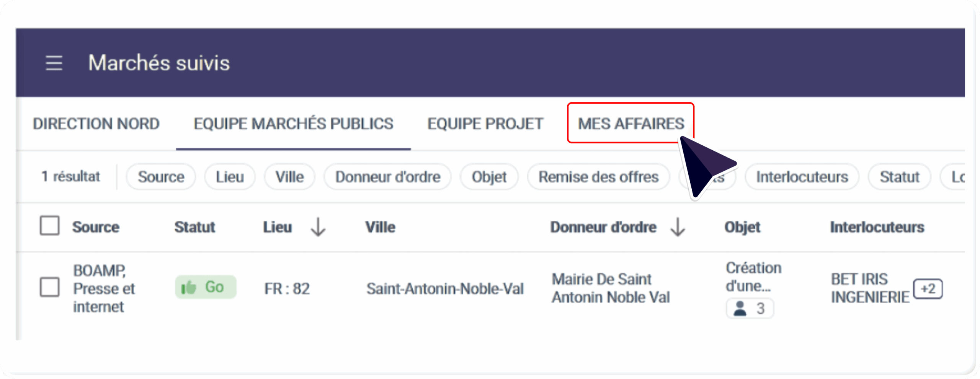Open the Source filter chip

click(x=161, y=177)
